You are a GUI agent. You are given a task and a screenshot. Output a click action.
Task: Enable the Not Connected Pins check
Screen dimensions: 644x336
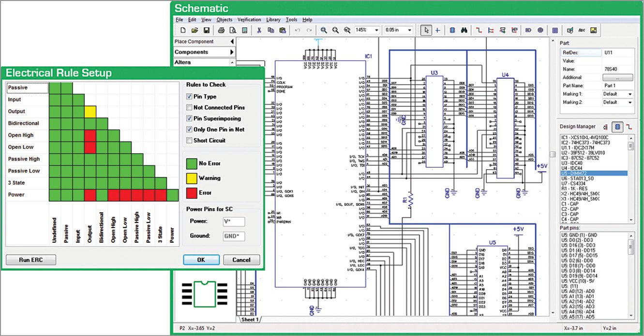pos(190,108)
